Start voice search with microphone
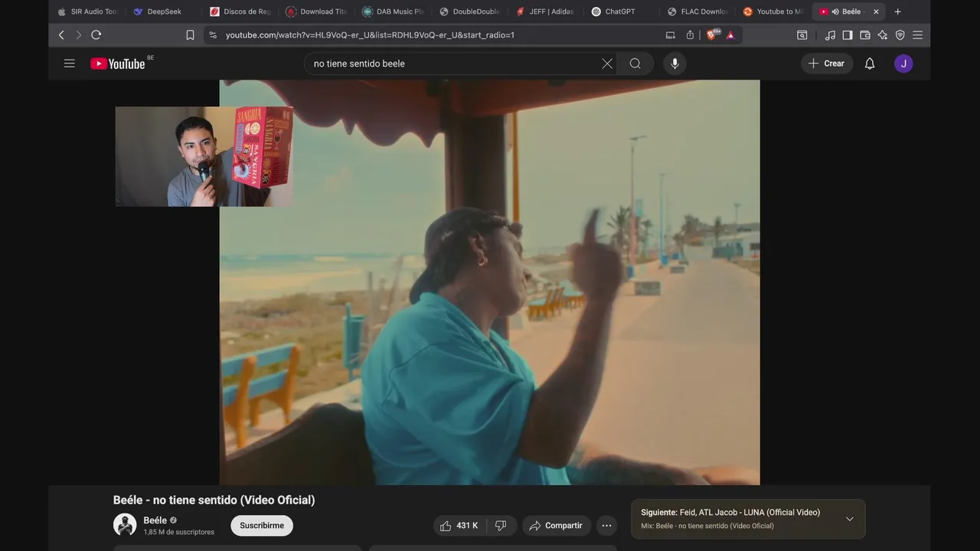The width and height of the screenshot is (980, 551). (675, 64)
